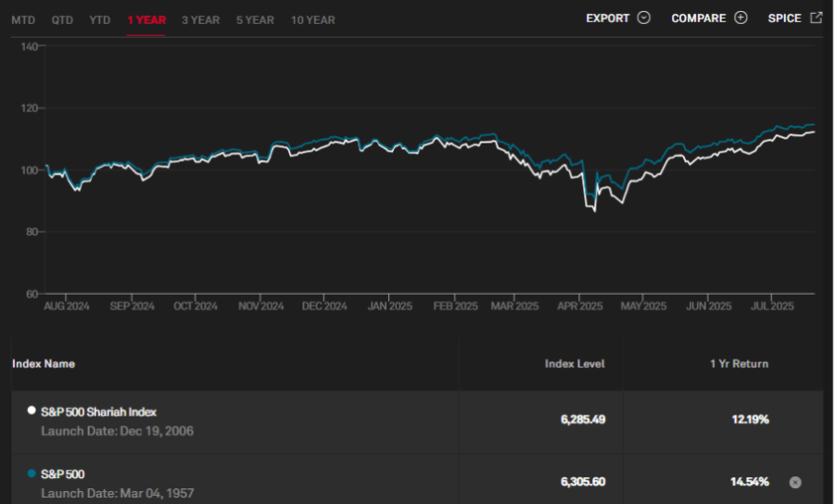This screenshot has height=504, width=835.
Task: Click the FEB 2025 axis label
Action: (455, 306)
